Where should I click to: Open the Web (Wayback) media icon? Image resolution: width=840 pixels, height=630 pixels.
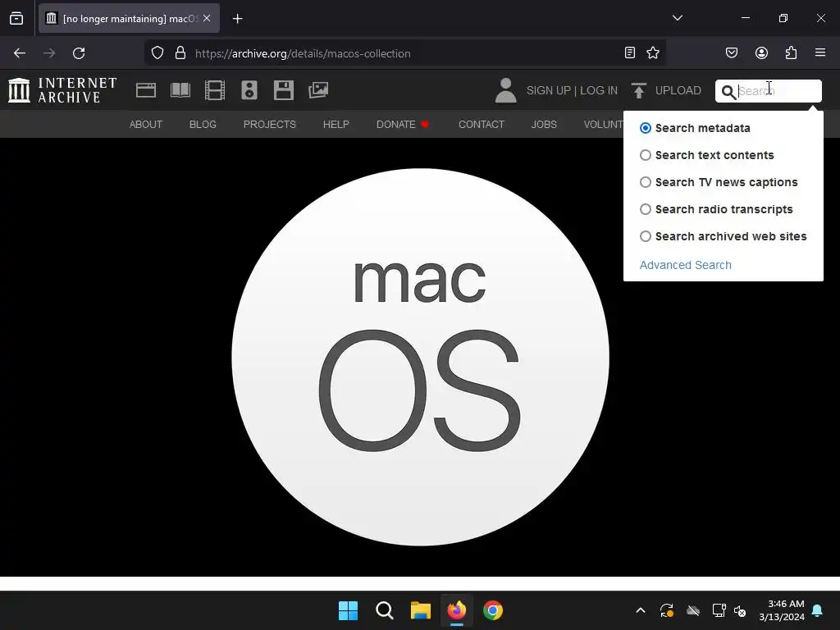(146, 90)
